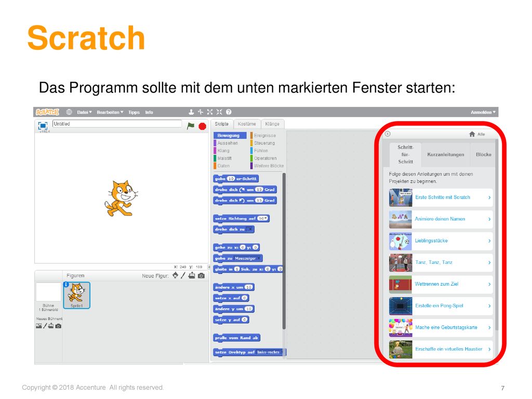The width and height of the screenshot is (532, 399).
Task: Take new backdrop from camera icon
Action: 58,326
